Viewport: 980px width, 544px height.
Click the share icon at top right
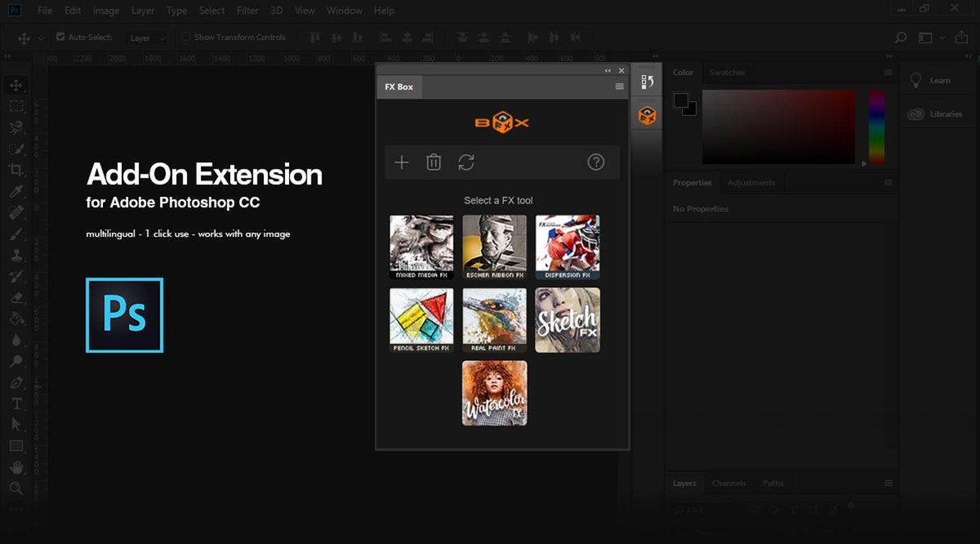pos(962,38)
